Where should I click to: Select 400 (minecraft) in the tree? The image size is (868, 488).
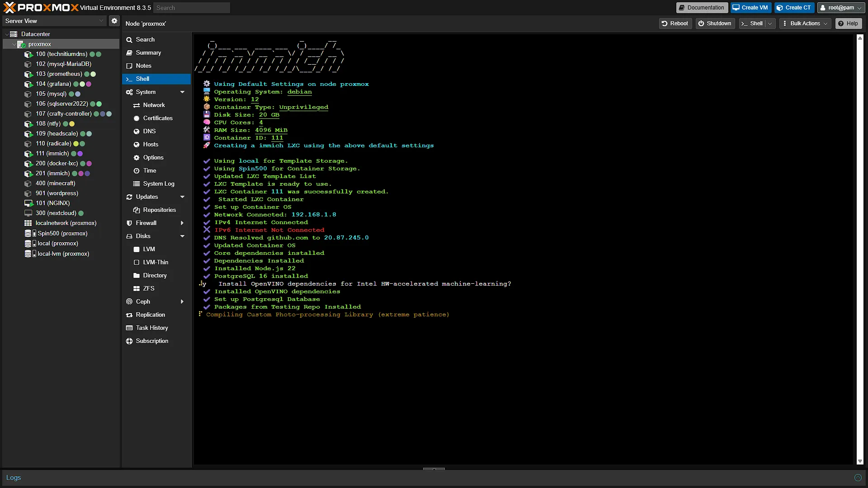point(61,183)
